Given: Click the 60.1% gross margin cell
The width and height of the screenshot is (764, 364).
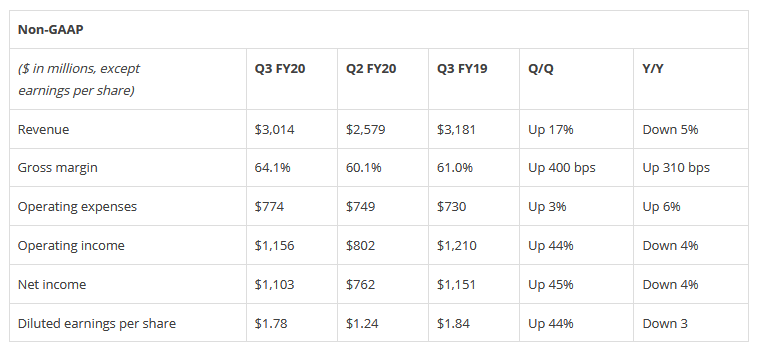Looking at the screenshot, I should click(x=363, y=168).
